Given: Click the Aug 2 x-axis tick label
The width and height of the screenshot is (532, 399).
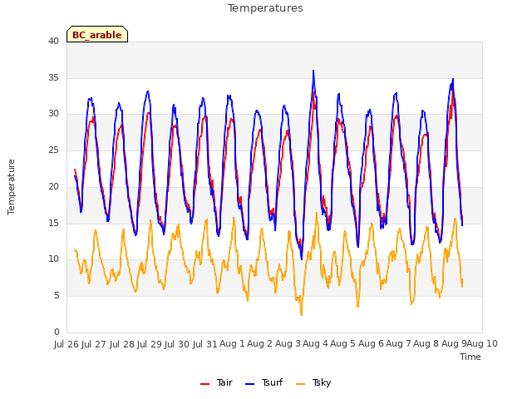Looking at the screenshot, I should pos(260,344).
